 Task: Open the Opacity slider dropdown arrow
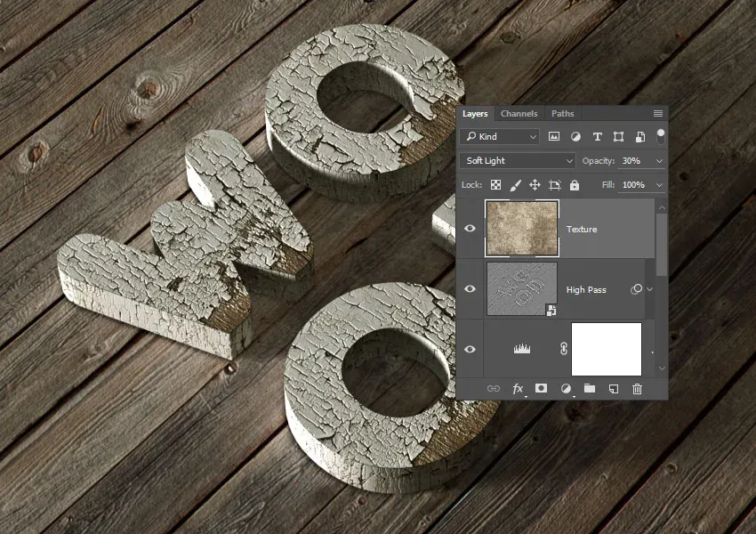[660, 160]
